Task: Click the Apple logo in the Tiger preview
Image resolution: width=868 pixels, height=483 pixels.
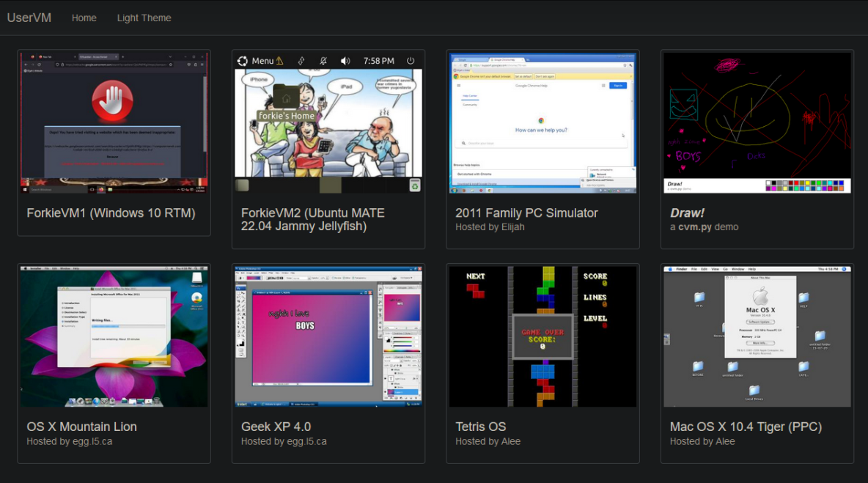Action: click(x=759, y=296)
